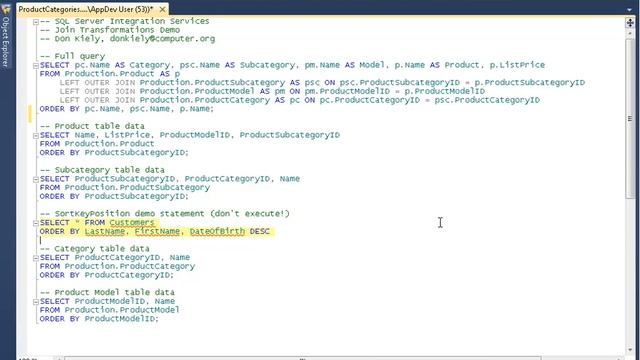
Task: Click 'Production.ProductModel' in the second LEFT OUTER JOIN
Action: point(197,91)
